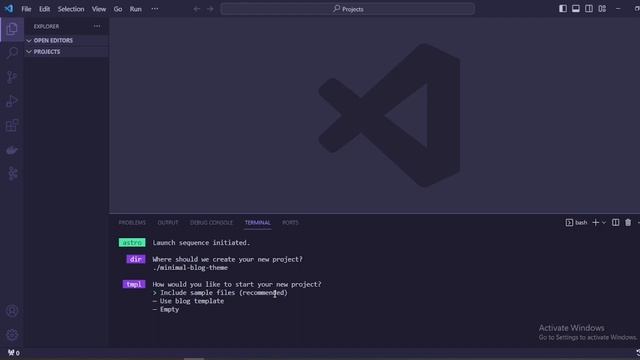Click 'Include sample files (recommended)' option
This screenshot has height=360, width=640.
pos(224,293)
